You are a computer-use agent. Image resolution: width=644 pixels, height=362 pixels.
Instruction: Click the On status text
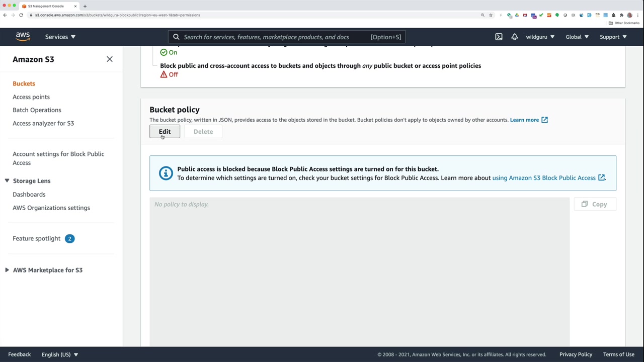173,52
